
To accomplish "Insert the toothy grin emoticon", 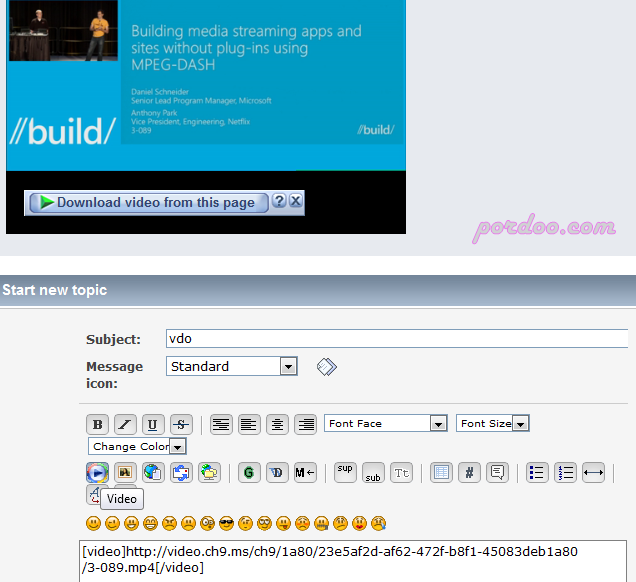I will tap(150, 523).
